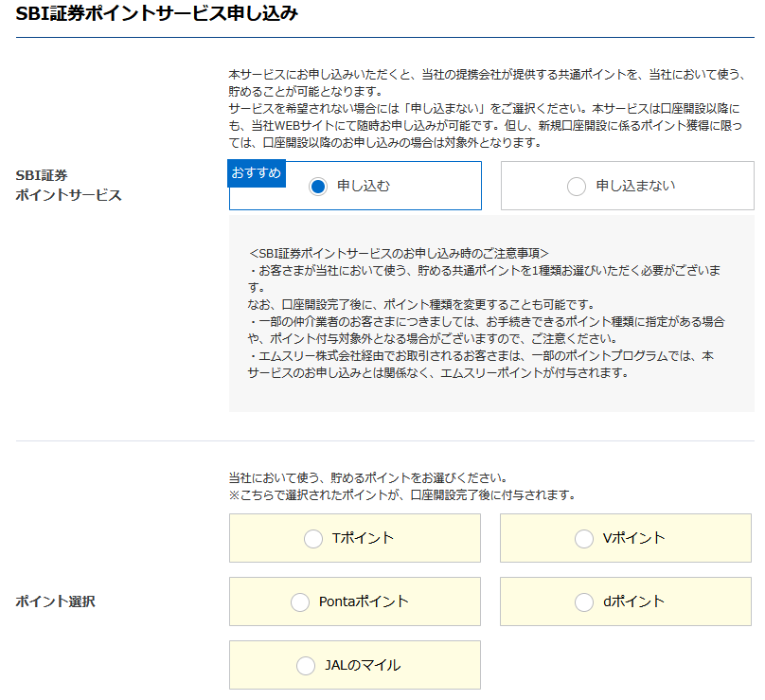Click the おすすめ badge
Screen dimensions: 765x700
pyautogui.click(x=257, y=173)
